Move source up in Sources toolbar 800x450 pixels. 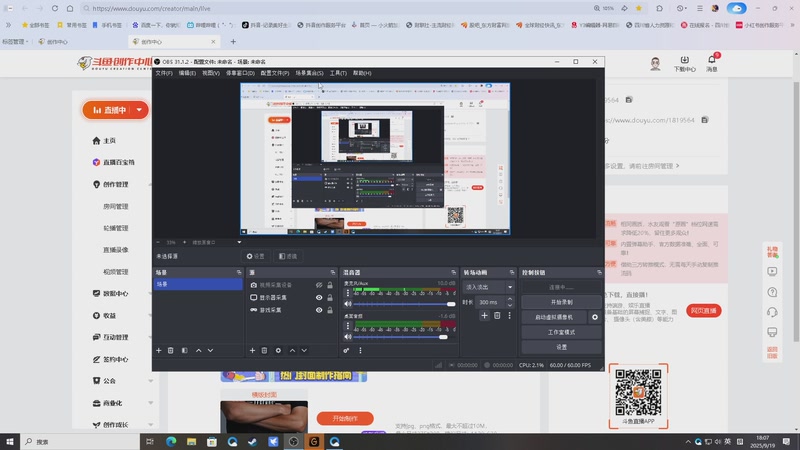[292, 351]
